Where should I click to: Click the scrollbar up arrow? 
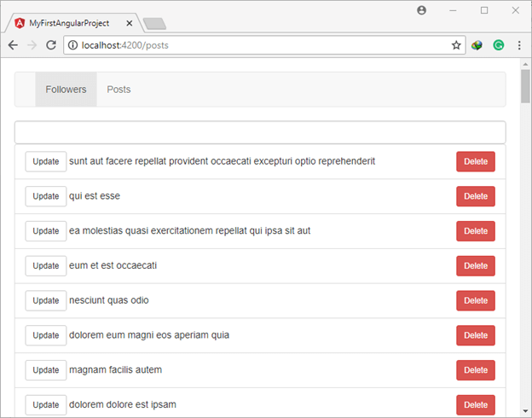click(x=525, y=64)
